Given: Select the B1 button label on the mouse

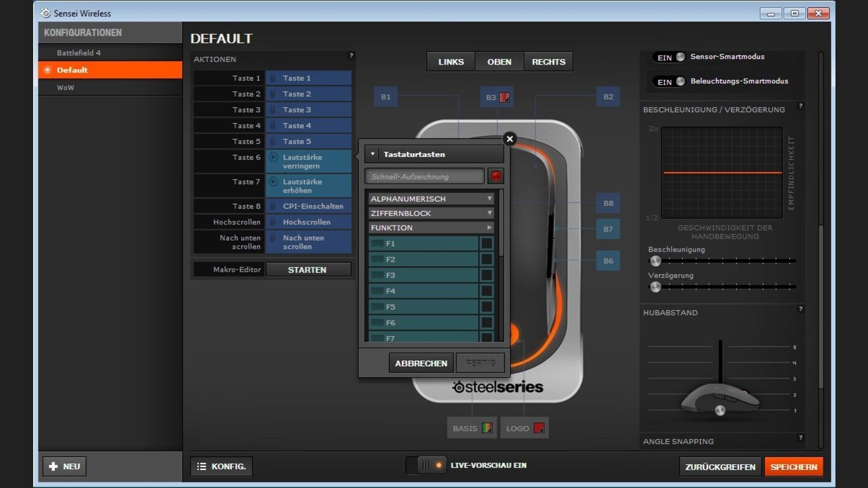Looking at the screenshot, I should pos(386,96).
